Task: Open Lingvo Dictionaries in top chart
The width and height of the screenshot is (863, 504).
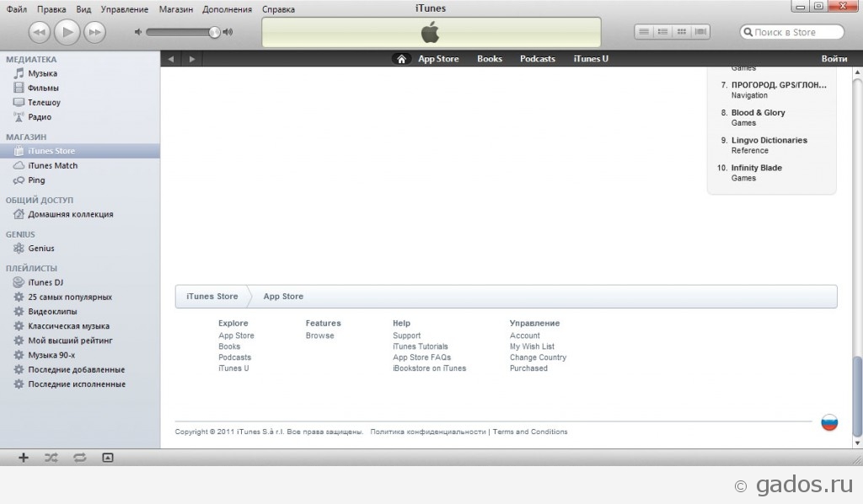Action: click(x=769, y=140)
